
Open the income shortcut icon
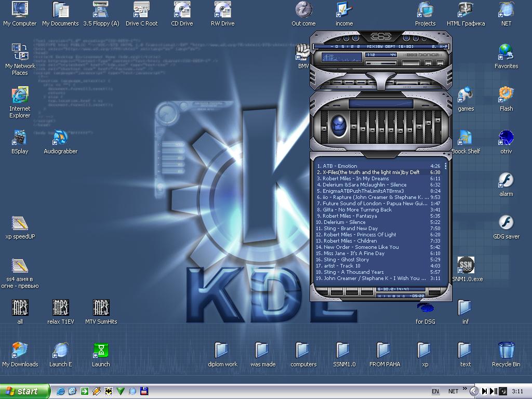click(344, 14)
